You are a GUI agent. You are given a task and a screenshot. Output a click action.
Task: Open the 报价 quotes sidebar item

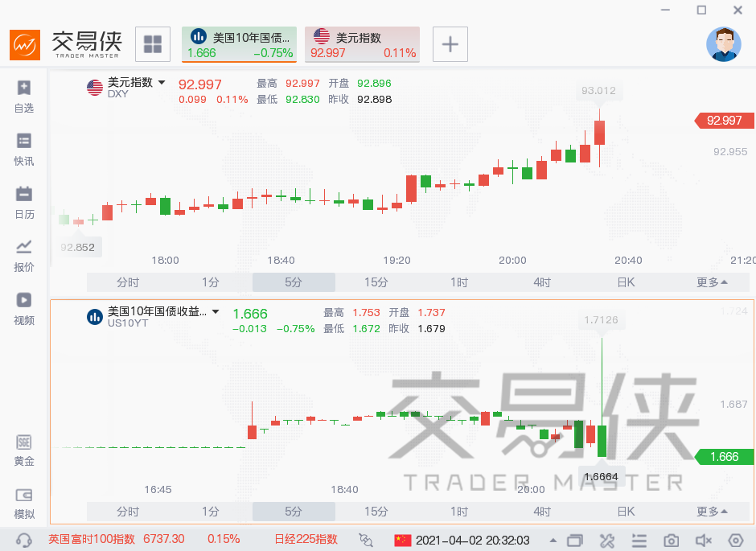(23, 256)
